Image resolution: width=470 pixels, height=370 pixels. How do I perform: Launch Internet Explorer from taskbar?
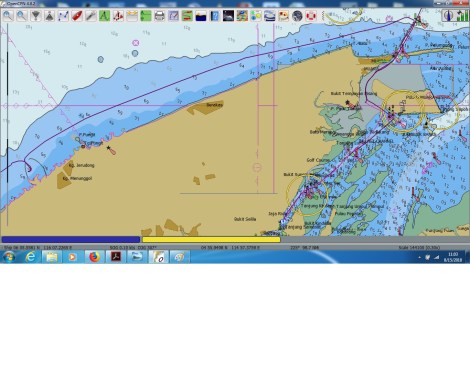(31, 257)
